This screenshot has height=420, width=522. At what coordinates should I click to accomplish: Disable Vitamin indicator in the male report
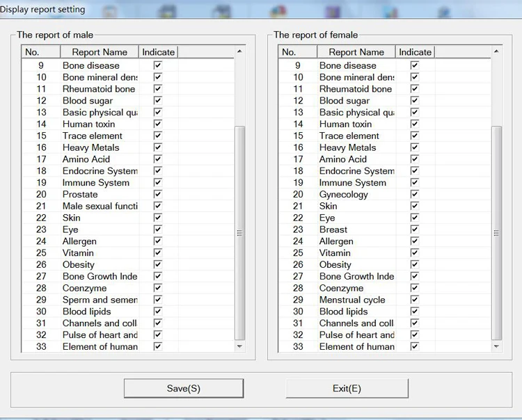tap(158, 253)
